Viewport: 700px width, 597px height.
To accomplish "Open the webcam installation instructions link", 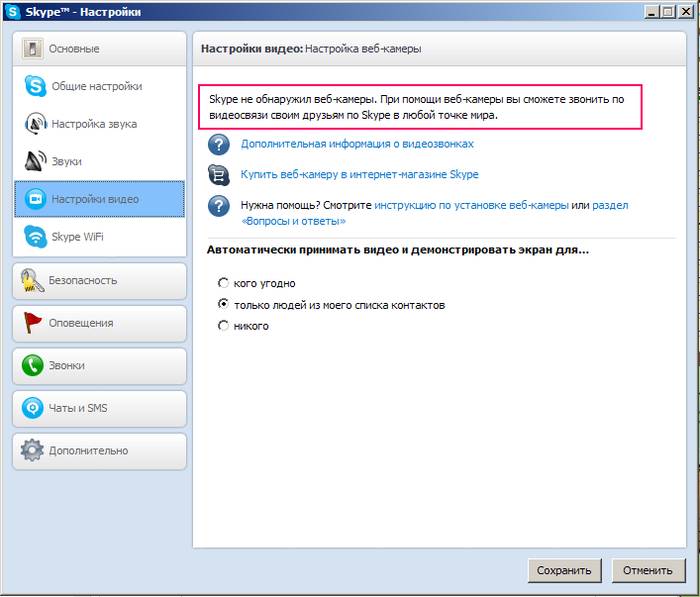I will pyautogui.click(x=471, y=205).
